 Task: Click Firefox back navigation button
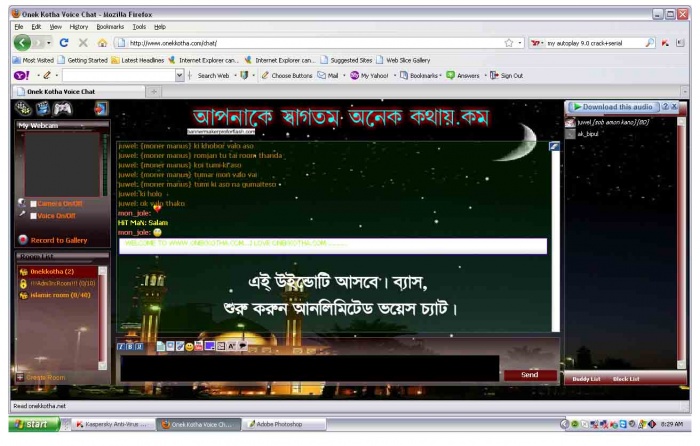pyautogui.click(x=22, y=43)
